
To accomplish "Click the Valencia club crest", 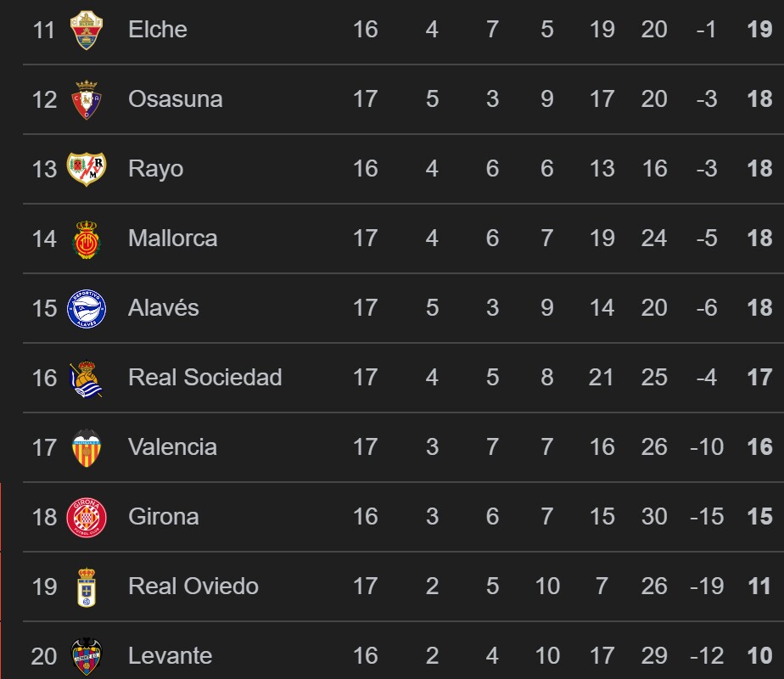I will pyautogui.click(x=86, y=447).
